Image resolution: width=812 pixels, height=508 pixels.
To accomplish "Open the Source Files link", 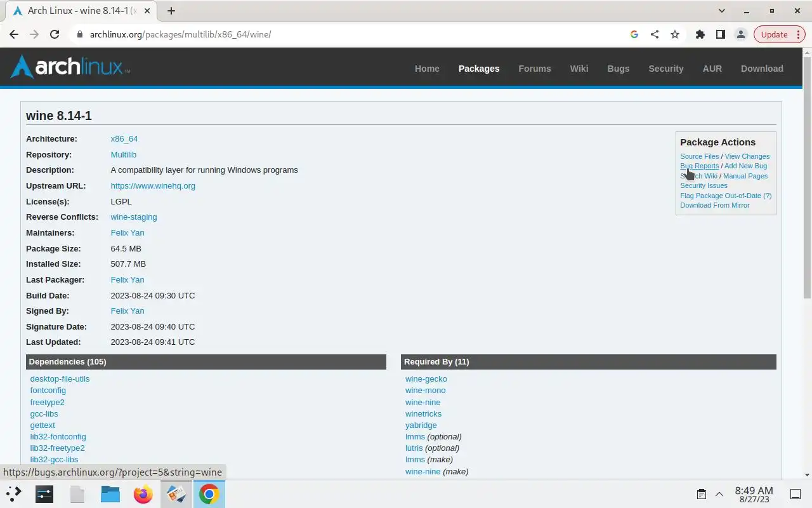I will [700, 156].
